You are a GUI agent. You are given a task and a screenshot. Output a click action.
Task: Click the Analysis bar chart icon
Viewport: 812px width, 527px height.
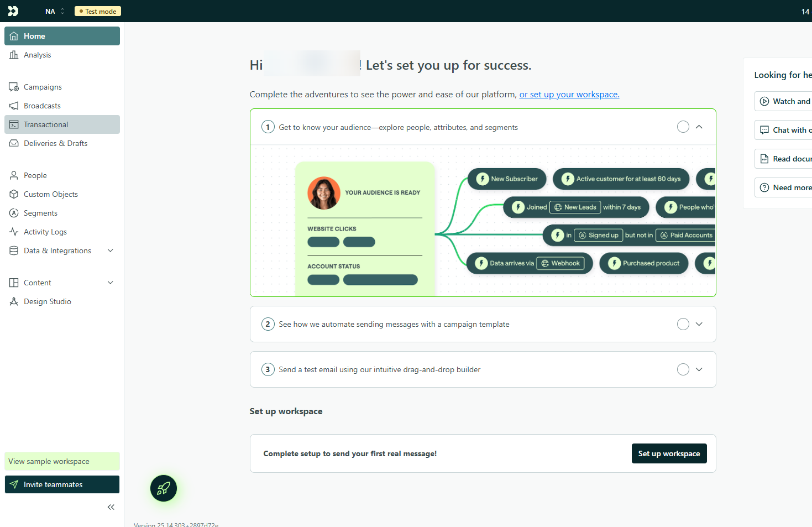(14, 55)
